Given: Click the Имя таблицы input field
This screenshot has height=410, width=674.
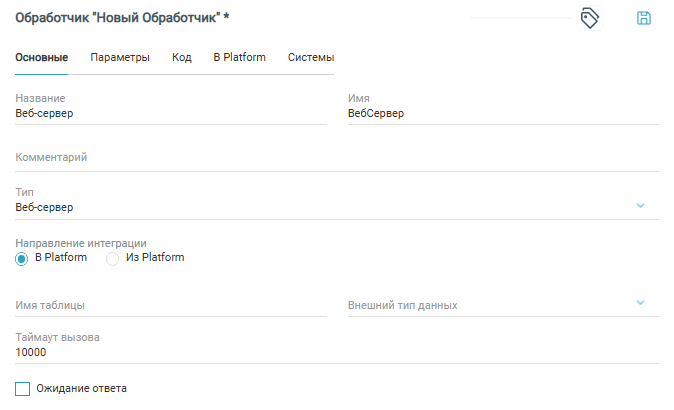Looking at the screenshot, I should click(x=170, y=304).
